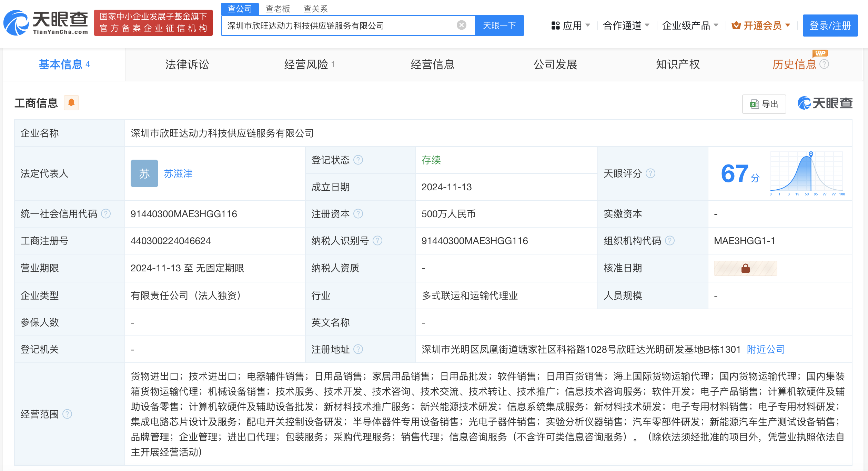Open the 应用 dropdown menu

click(571, 26)
